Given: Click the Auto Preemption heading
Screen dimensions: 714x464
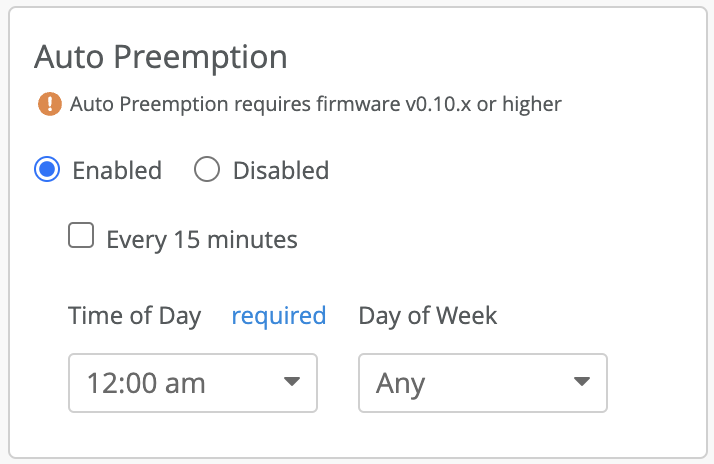Looking at the screenshot, I should (x=161, y=56).
